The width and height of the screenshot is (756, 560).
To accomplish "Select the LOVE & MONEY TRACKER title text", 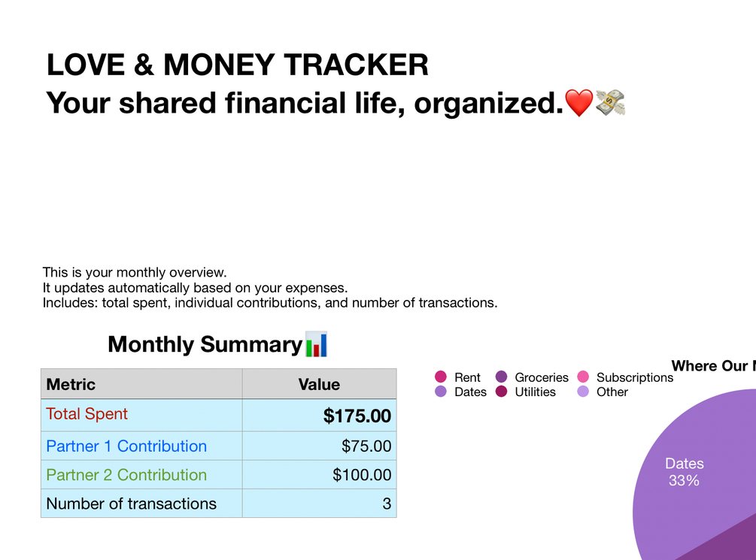I will point(237,65).
